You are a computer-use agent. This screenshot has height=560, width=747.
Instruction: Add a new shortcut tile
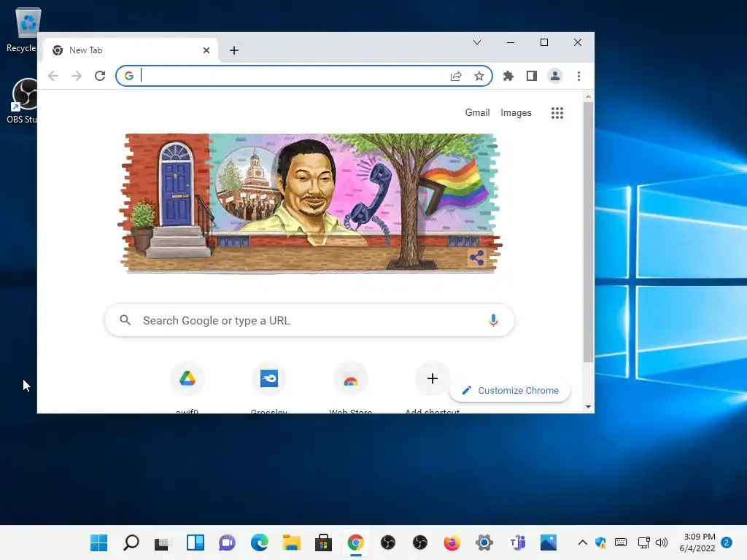[432, 378]
